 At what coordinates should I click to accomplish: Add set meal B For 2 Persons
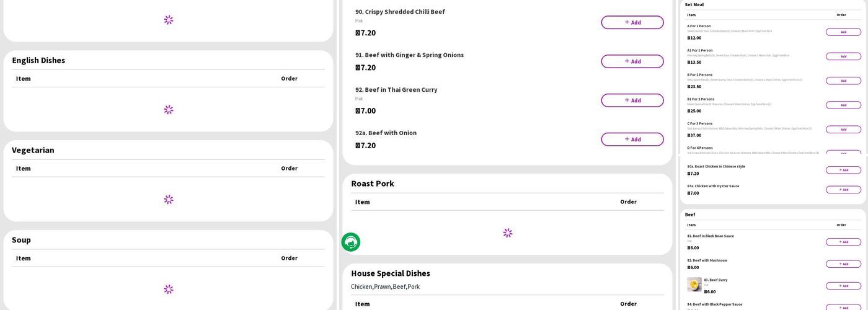pos(843,81)
